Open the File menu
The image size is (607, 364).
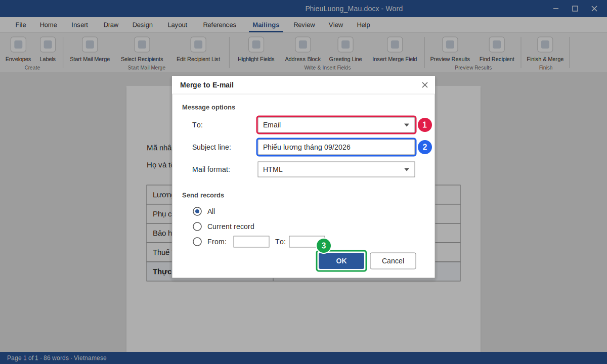coord(21,25)
